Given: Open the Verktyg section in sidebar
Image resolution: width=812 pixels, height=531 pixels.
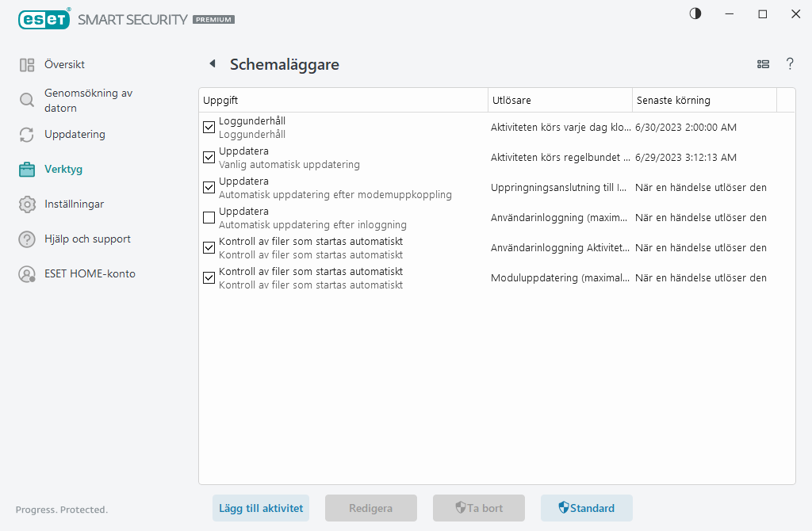Looking at the screenshot, I should click(63, 170).
